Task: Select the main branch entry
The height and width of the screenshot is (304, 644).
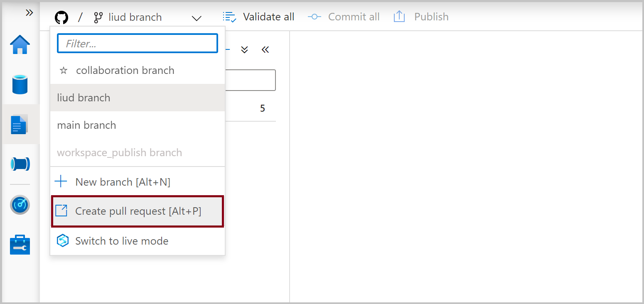Action: point(86,125)
